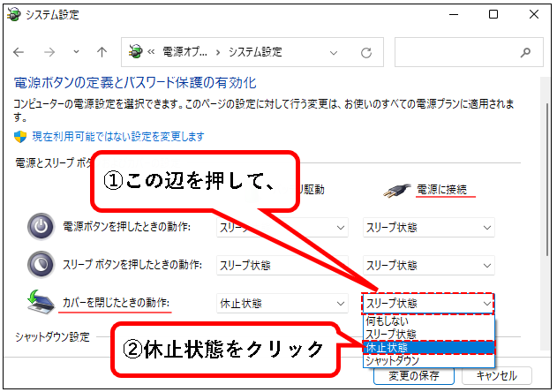The width and height of the screenshot is (557, 392).
Task: Click the vertical scrollbar thumb
Action: coord(547,179)
